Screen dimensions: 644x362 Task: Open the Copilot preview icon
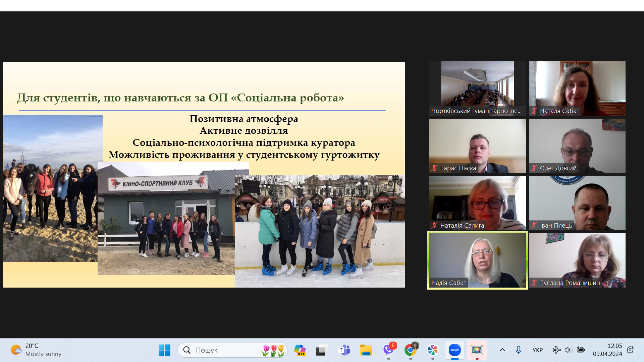pos(300,350)
